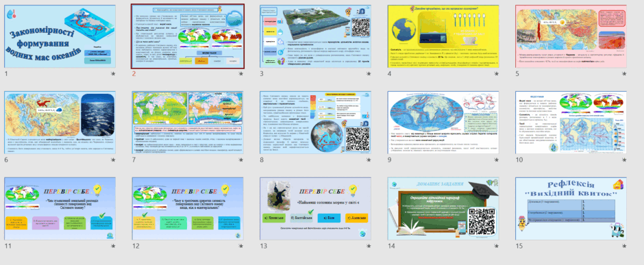Select slide 13 quiz with sea options
Viewport: 644px width, 265px height.
315,208
